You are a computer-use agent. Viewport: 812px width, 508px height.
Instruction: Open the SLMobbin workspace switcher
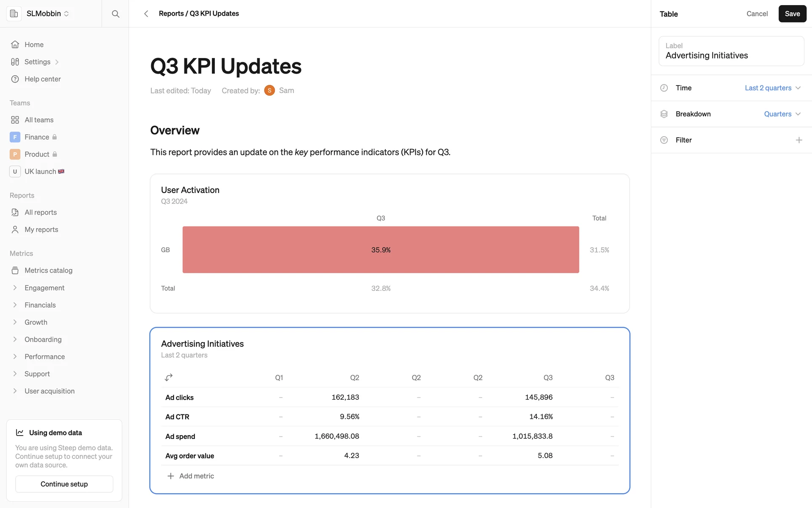(47, 14)
